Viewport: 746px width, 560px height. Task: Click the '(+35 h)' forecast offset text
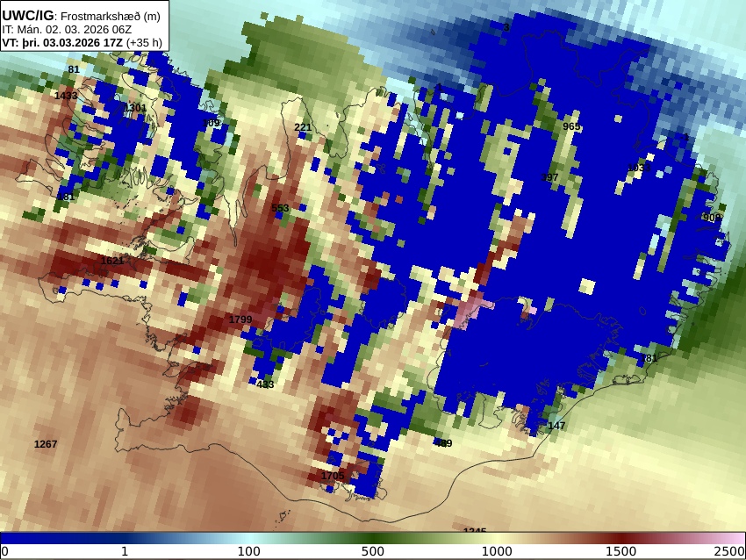[x=144, y=43]
